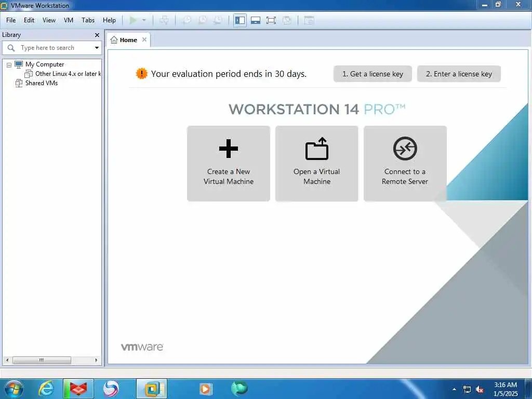Close the Library panel
The width and height of the screenshot is (532, 399).
97,35
